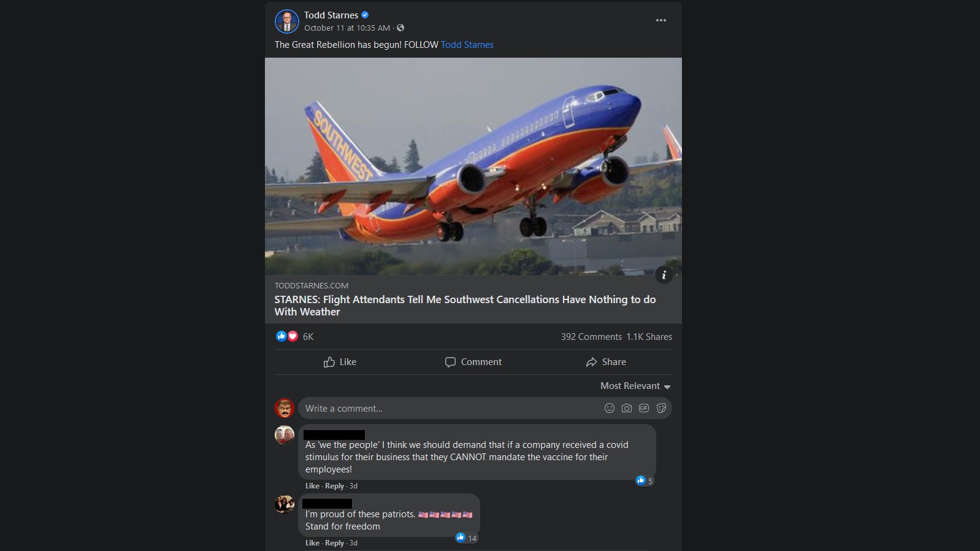Click the like and heart reaction icons
This screenshot has width=980, height=551.
pos(286,336)
